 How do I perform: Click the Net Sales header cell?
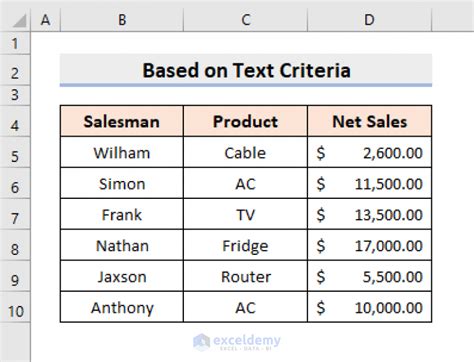369,121
